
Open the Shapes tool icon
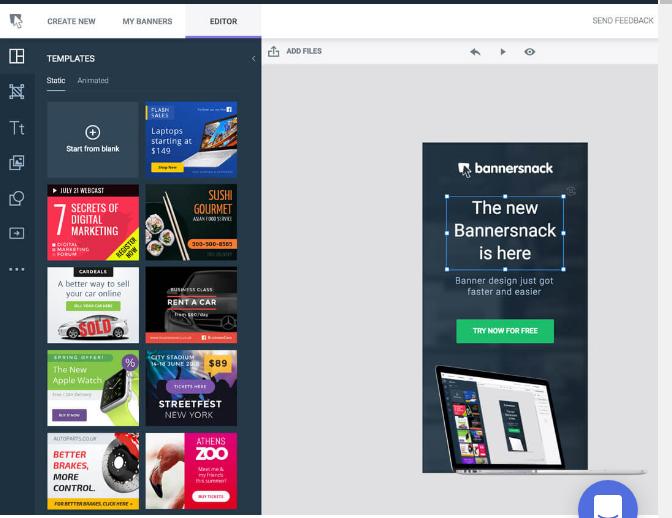pos(17,198)
